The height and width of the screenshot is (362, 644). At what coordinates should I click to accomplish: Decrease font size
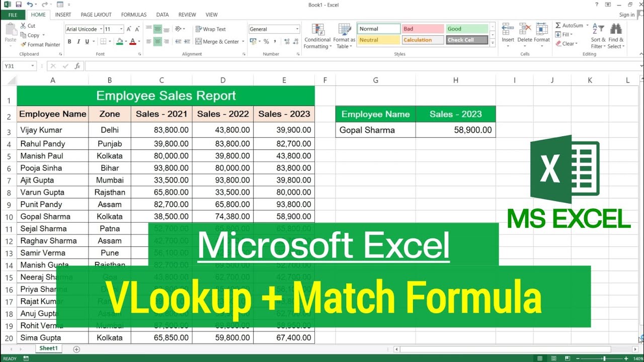[x=137, y=29]
